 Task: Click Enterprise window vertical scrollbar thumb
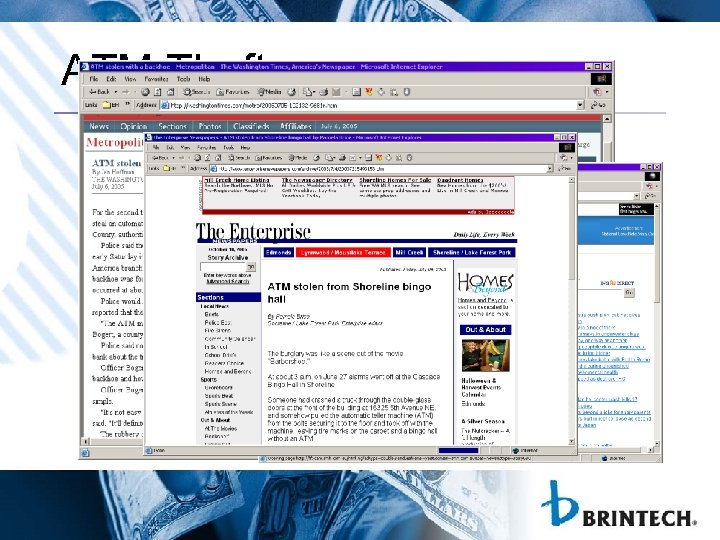point(572,232)
